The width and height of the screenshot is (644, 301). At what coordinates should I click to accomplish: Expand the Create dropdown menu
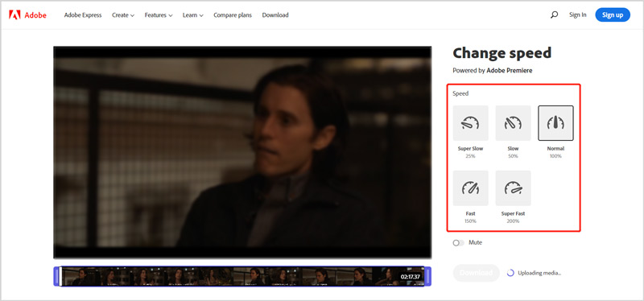tap(123, 15)
